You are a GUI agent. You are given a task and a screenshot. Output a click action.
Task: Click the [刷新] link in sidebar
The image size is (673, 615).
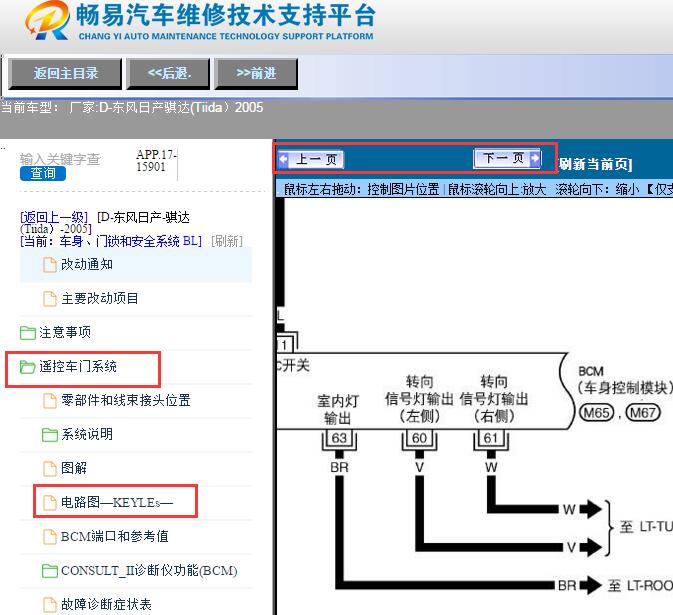(227, 241)
